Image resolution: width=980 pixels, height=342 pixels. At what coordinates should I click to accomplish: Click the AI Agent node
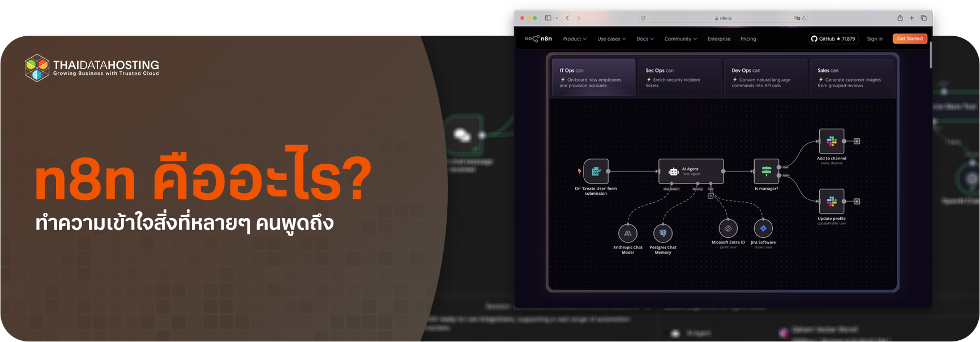[691, 171]
